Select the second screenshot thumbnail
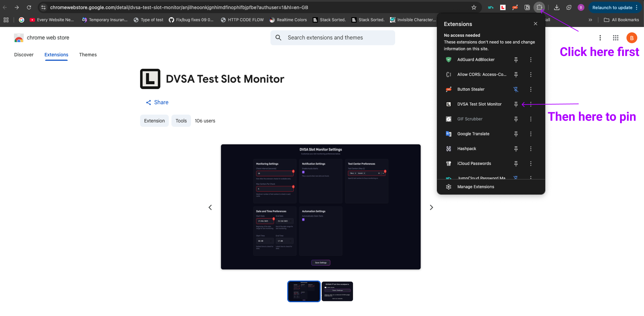The height and width of the screenshot is (316, 644). pos(337,291)
